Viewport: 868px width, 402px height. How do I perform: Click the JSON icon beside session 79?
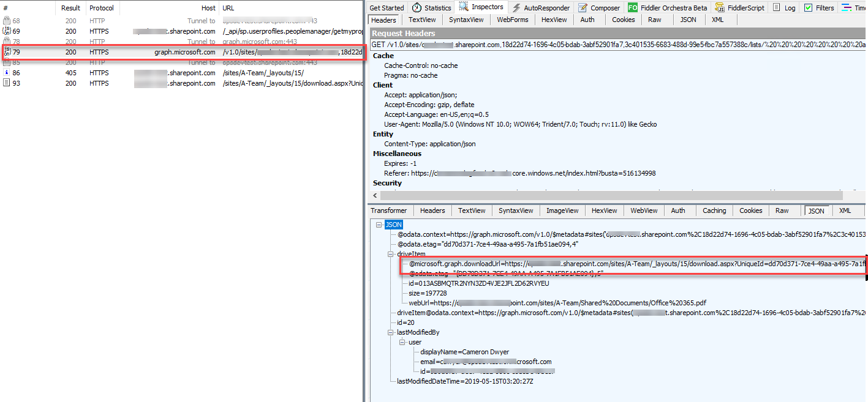click(x=7, y=52)
